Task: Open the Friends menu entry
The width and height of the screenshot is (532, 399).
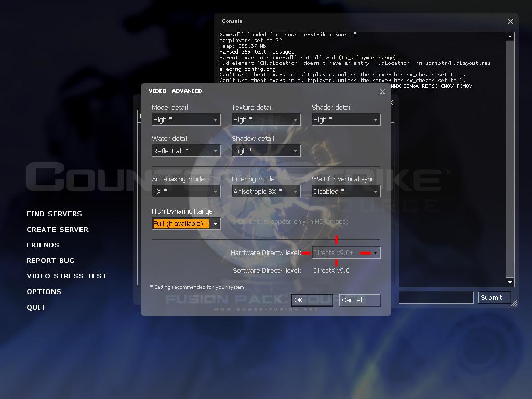Action: coord(43,245)
